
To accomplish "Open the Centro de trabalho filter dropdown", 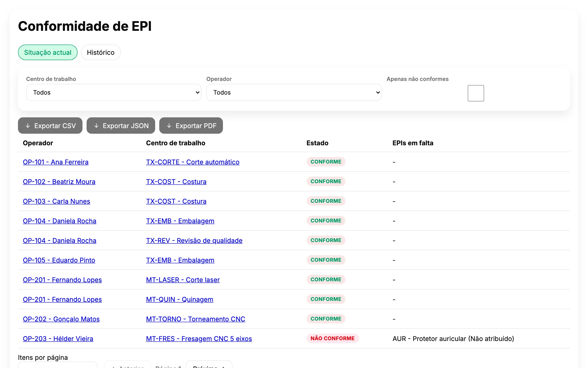I will (x=114, y=92).
